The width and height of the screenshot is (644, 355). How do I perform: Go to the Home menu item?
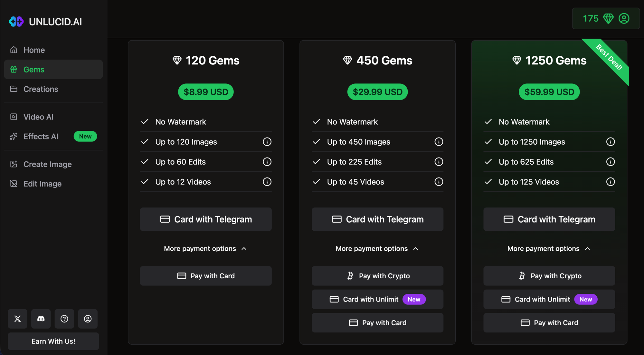[x=34, y=50]
